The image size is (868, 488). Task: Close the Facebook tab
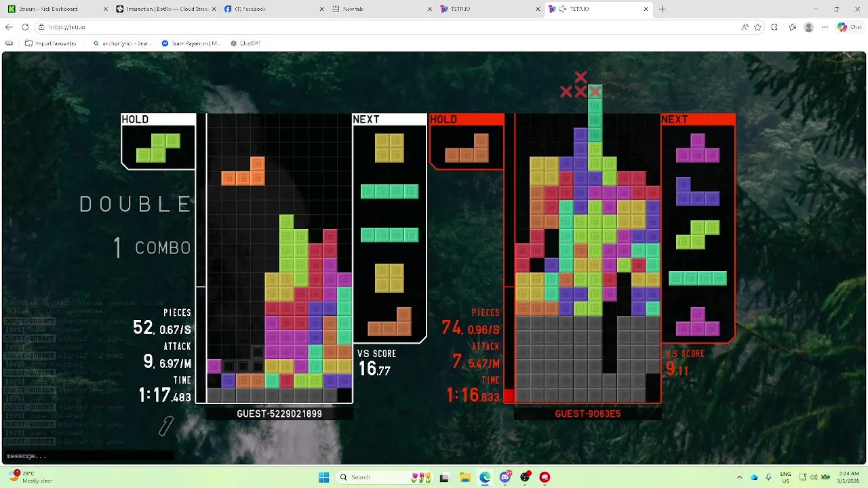tap(321, 9)
